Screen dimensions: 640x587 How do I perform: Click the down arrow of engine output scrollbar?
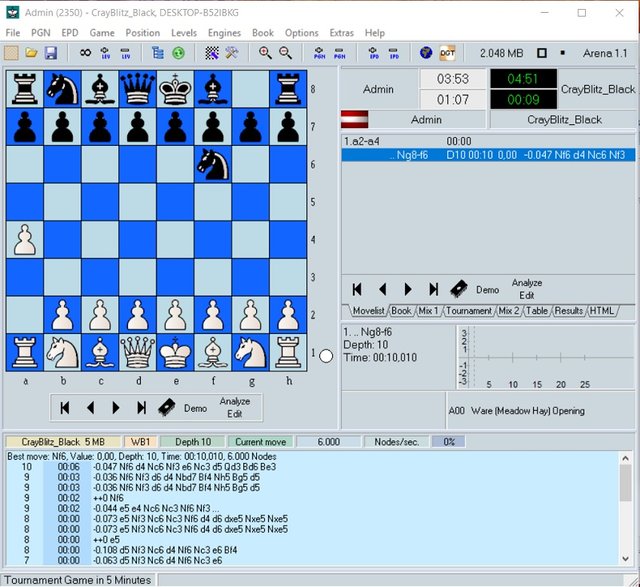click(x=625, y=559)
